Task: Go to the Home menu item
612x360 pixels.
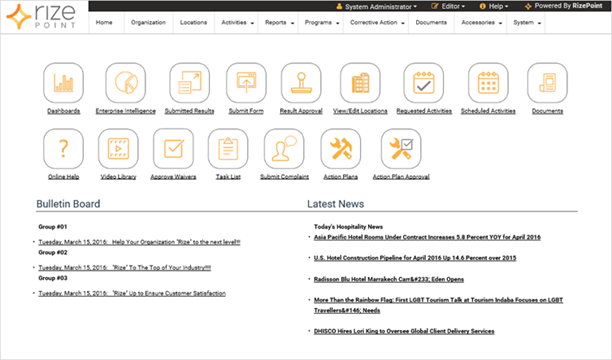Action: pos(104,23)
